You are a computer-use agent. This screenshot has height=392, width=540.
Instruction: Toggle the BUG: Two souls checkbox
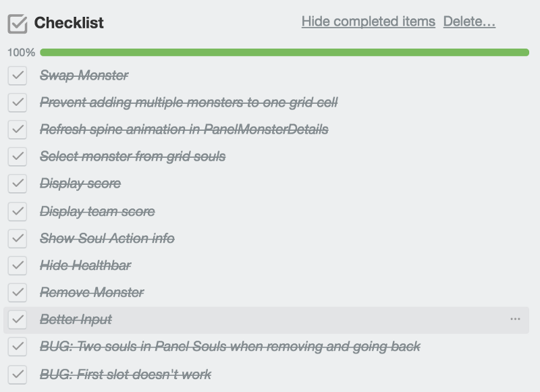pyautogui.click(x=18, y=346)
